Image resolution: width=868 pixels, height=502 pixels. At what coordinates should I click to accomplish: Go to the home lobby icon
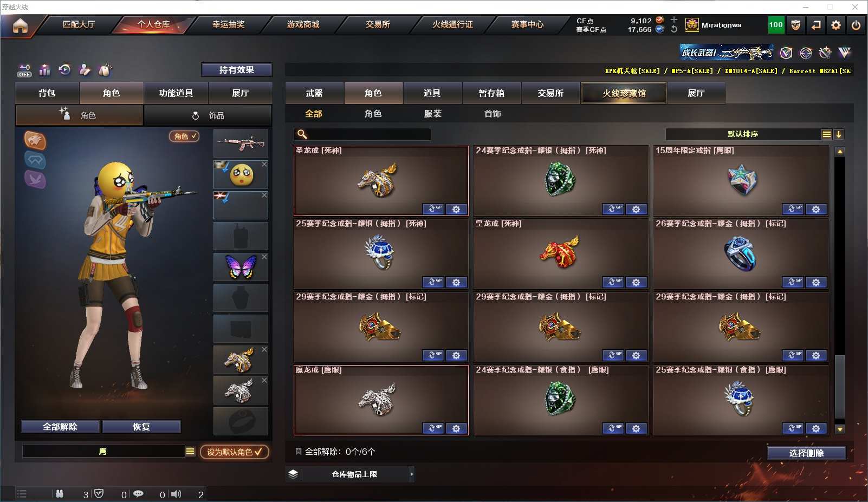click(20, 25)
